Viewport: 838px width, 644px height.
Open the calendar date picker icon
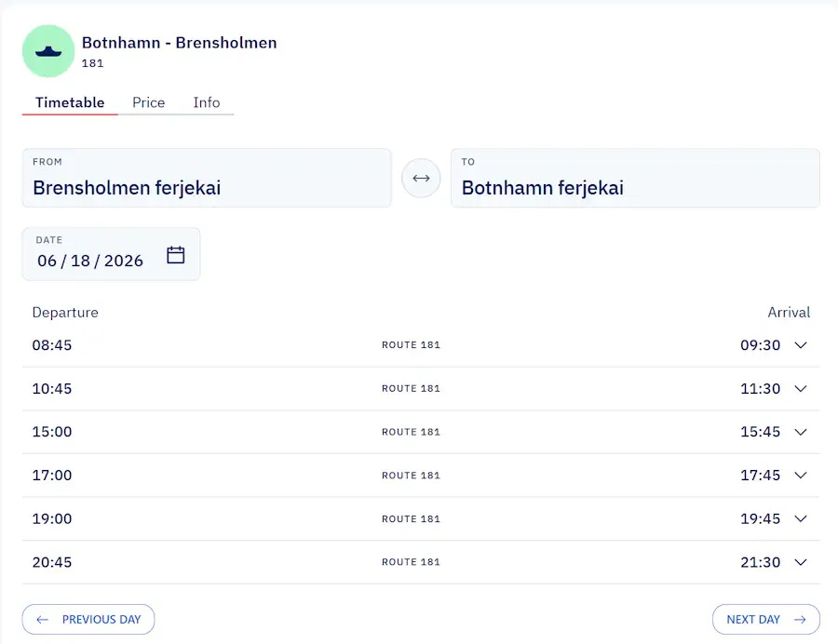175,253
